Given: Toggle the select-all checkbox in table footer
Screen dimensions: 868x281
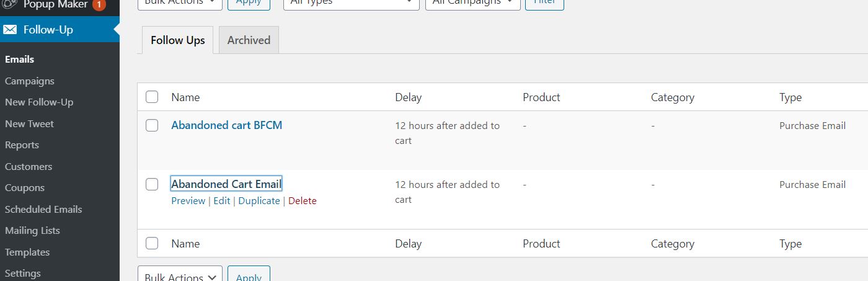Looking at the screenshot, I should point(152,244).
